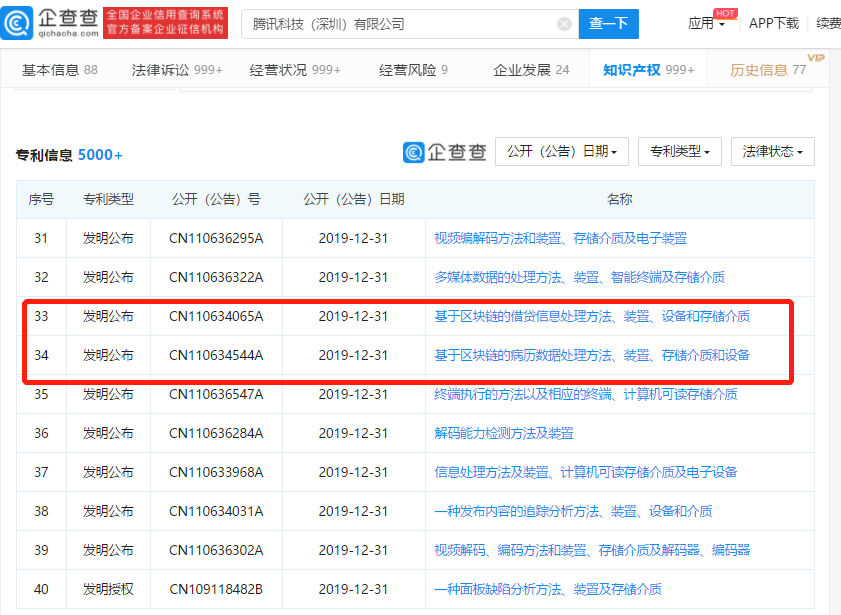Viewport: 841px width, 615px height.
Task: Click the 序号 column header
Action: (x=41, y=199)
